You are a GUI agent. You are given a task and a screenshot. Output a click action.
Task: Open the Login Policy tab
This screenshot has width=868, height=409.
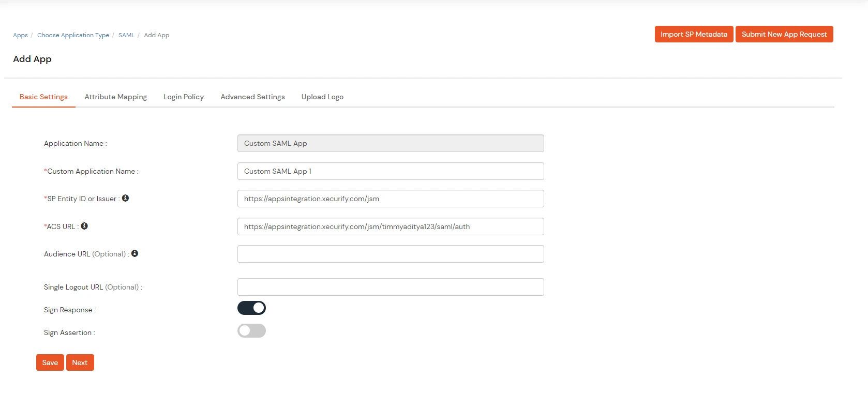184,97
